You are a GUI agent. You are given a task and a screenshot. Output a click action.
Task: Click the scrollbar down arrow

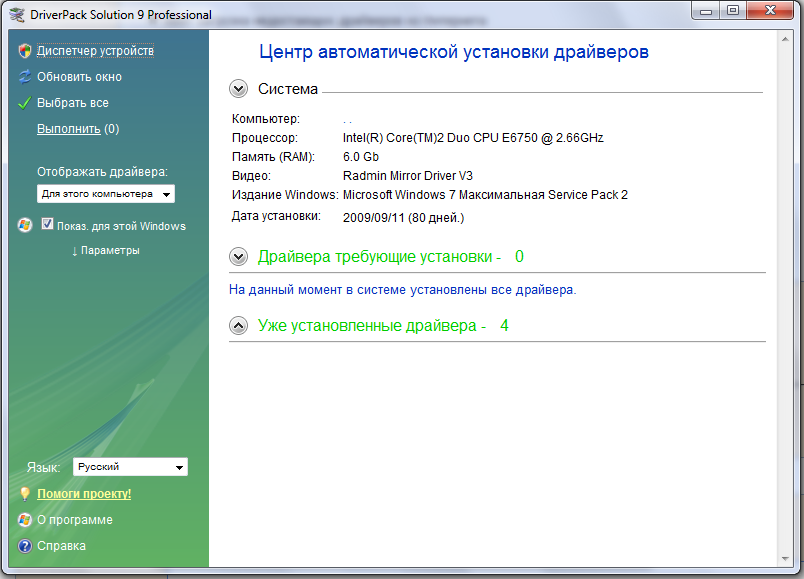coord(785,559)
